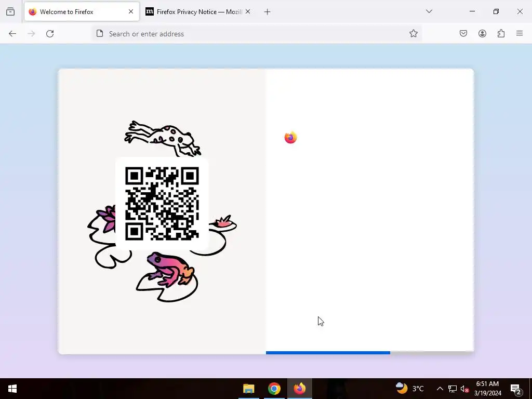Click the blue onboarding progress bar
The width and height of the screenshot is (532, 399).
click(x=328, y=353)
